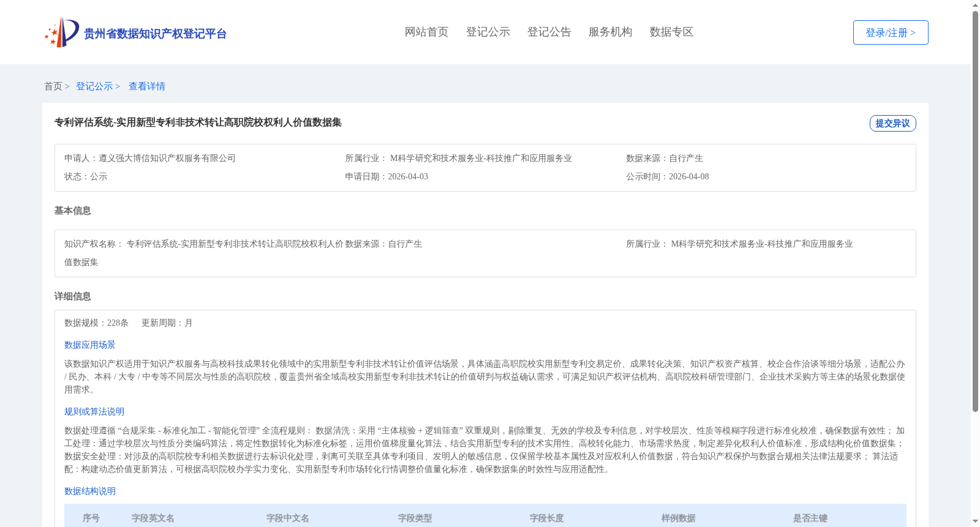This screenshot has width=980, height=527.
Task: Click the scrollbar down arrow
Action: coord(975,522)
